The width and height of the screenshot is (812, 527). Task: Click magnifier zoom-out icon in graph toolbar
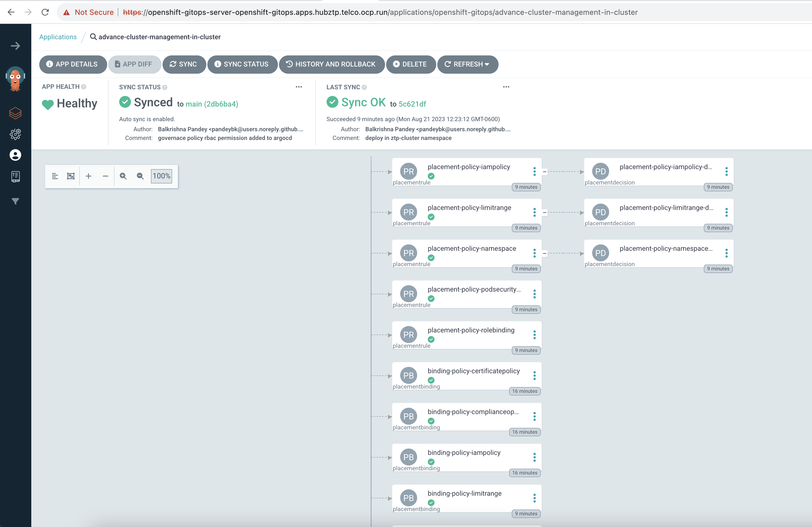coord(140,176)
